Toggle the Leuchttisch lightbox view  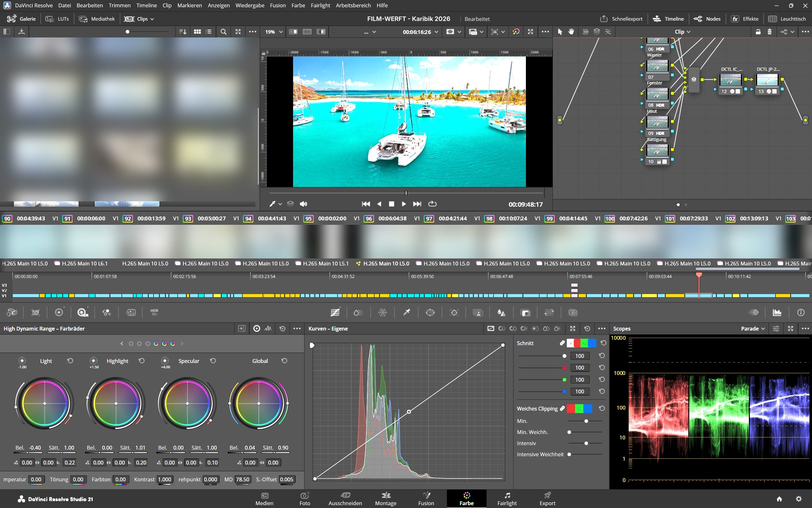(787, 19)
